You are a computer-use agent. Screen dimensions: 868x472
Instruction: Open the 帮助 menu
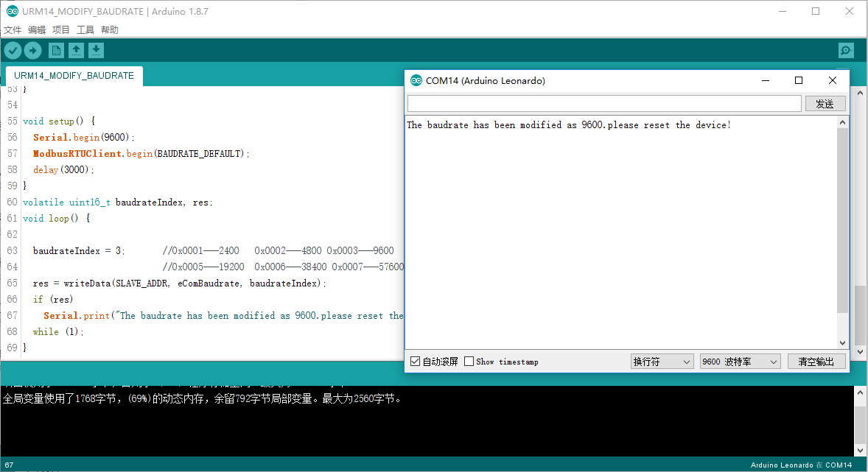[x=110, y=30]
